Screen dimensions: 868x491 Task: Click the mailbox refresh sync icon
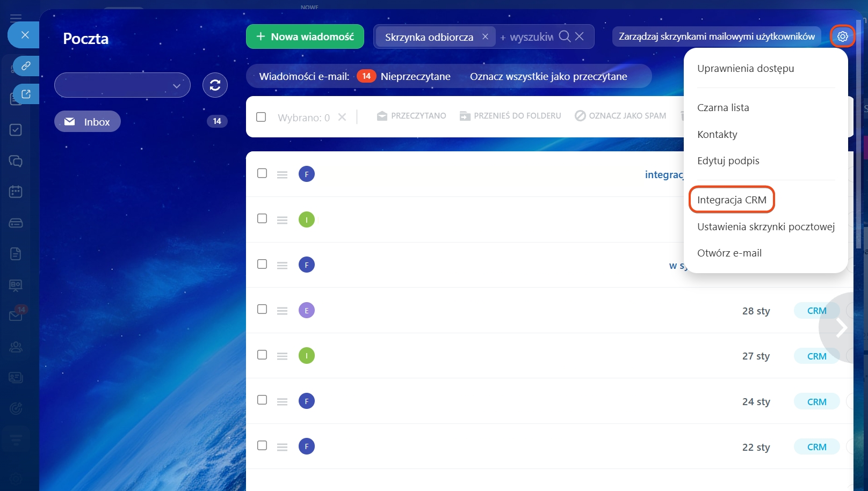[215, 85]
